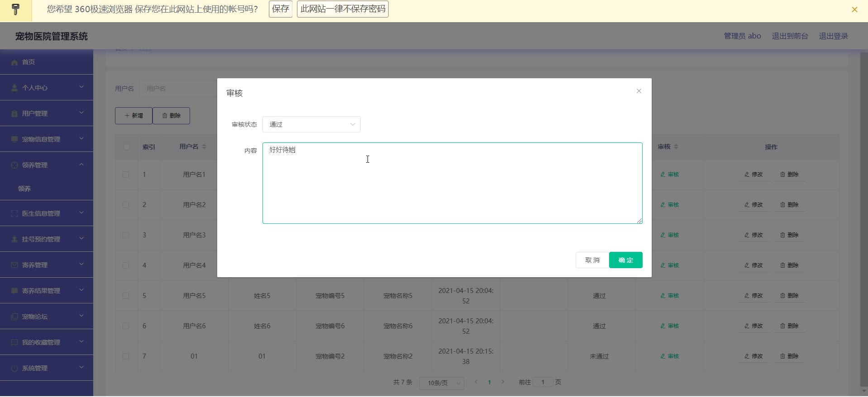Tick the checkbox for row 7
Screen dimensions: 868x397
click(x=126, y=356)
